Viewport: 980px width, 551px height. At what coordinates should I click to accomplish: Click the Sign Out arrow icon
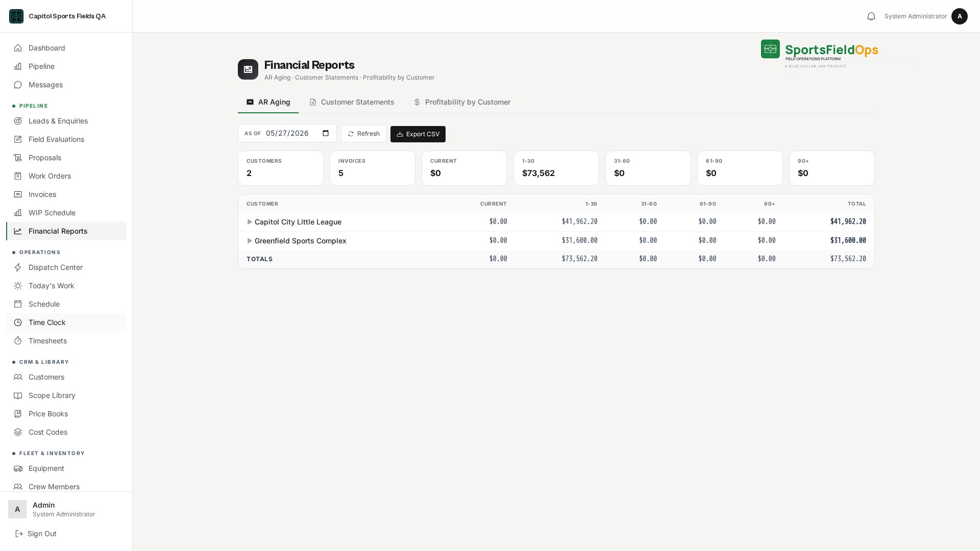tap(19, 534)
